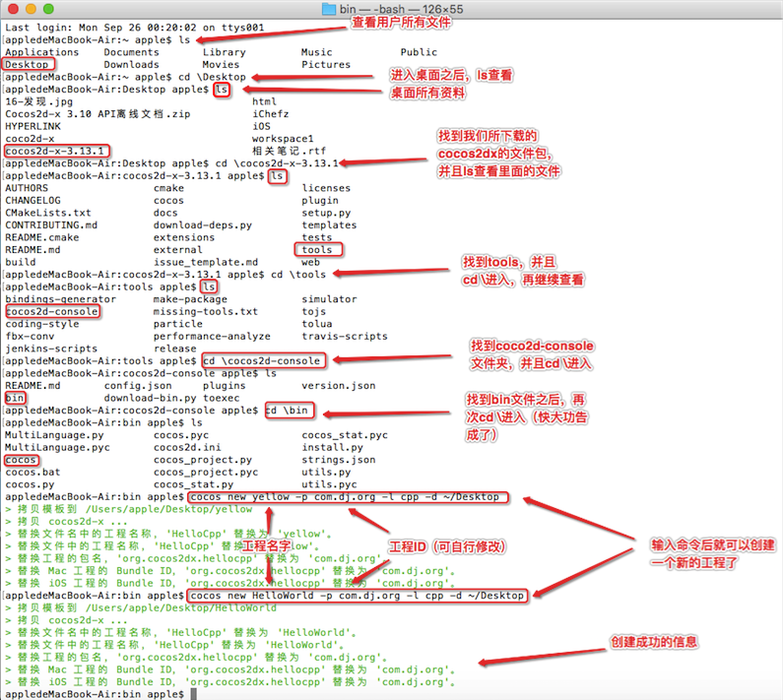This screenshot has width=783, height=700.
Task: Select "Cocos2d-x 3.10 API离线文档.zip"
Action: [x=98, y=114]
